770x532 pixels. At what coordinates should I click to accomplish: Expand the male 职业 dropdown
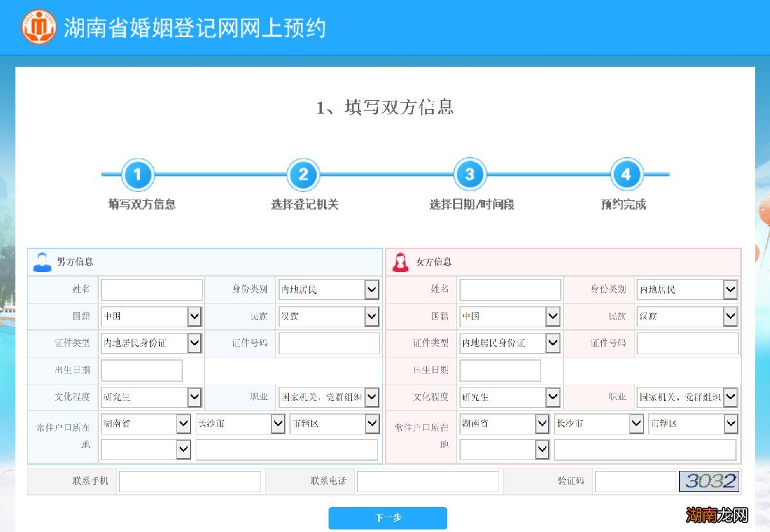371,397
